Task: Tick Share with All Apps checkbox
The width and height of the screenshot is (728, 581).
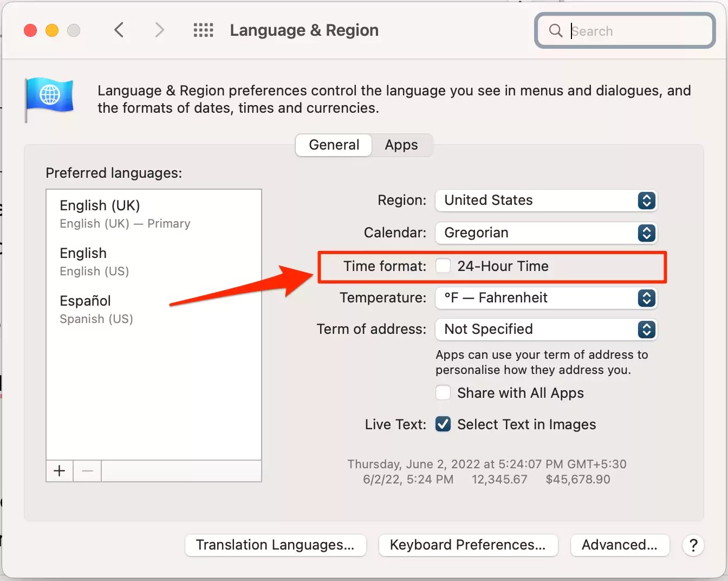Action: (x=443, y=392)
